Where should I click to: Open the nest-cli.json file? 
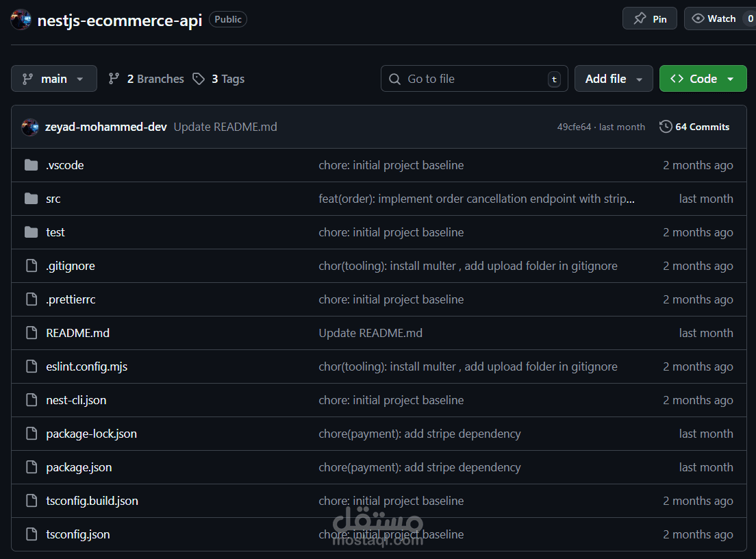(x=76, y=400)
